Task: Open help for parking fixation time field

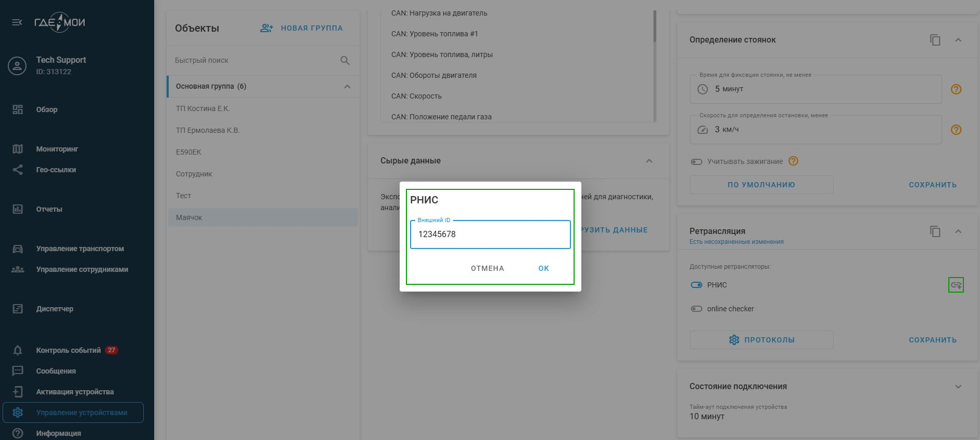Action: (x=956, y=89)
